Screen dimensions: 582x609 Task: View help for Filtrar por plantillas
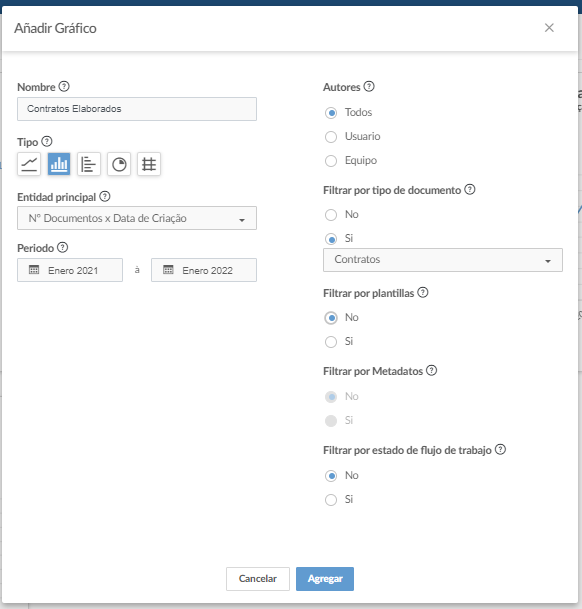coord(423,292)
